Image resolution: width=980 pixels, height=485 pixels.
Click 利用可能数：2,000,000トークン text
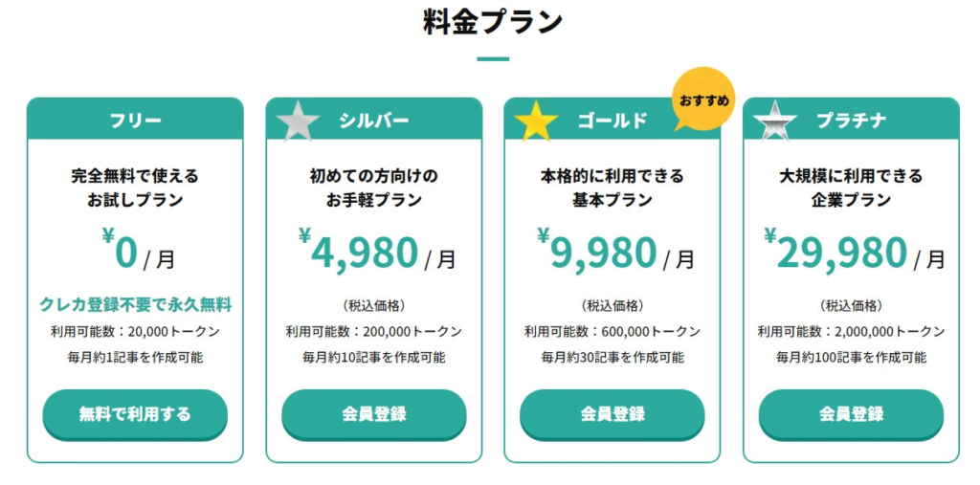[851, 332]
